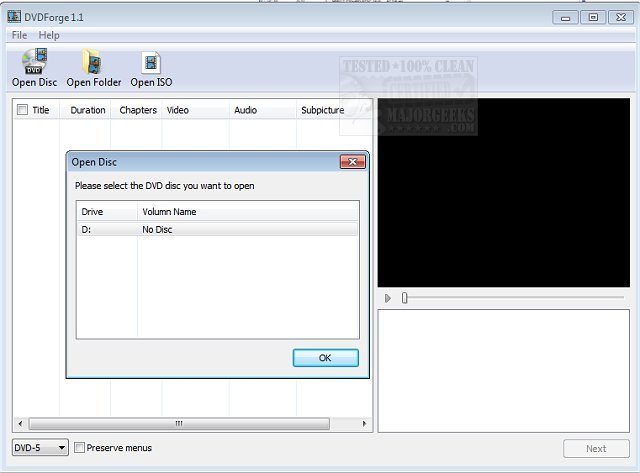This screenshot has height=473, width=640.
Task: Click the Open Disc toolbar icon
Action: 34,68
